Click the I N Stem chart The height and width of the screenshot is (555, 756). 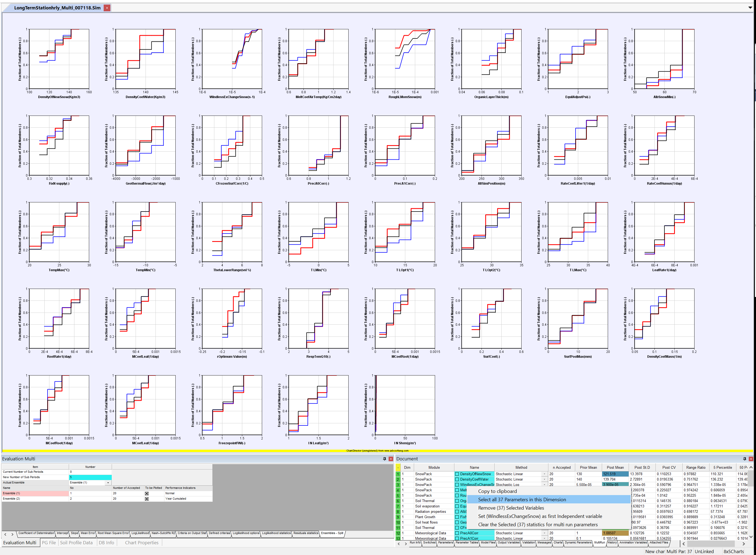point(405,405)
